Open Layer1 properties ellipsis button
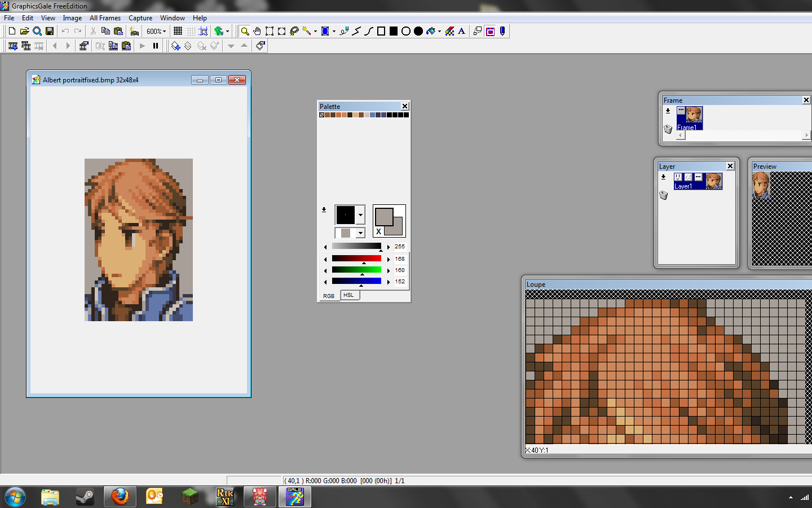Image resolution: width=812 pixels, height=508 pixels. (x=698, y=177)
